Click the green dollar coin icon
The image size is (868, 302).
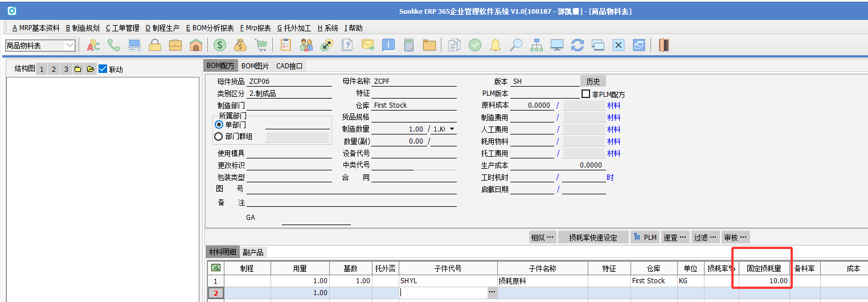point(220,45)
